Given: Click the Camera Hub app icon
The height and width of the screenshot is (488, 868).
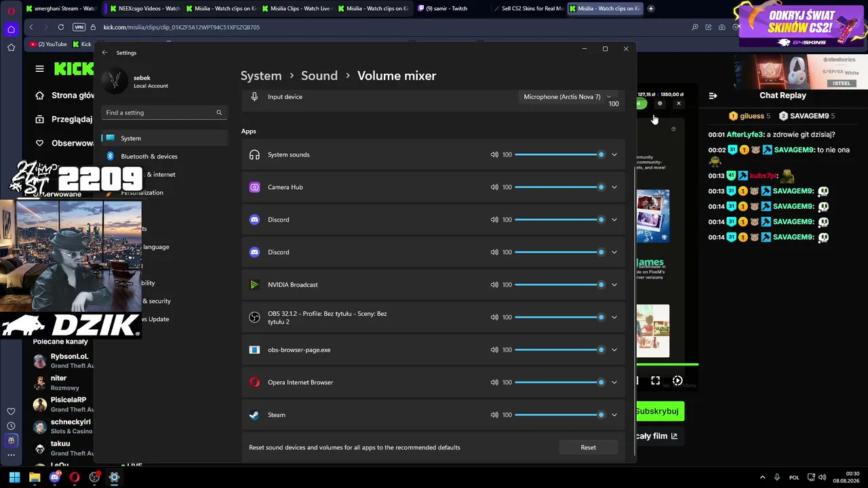Looking at the screenshot, I should [x=254, y=187].
